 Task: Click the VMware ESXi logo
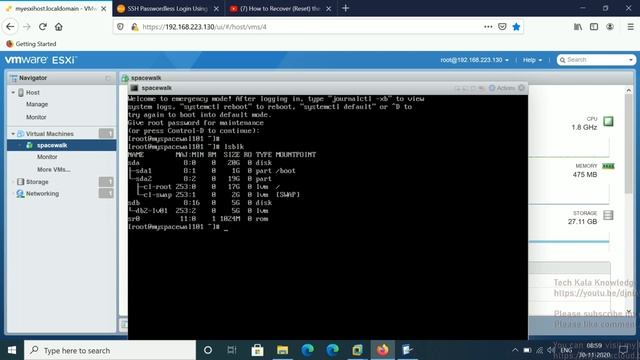pos(41,60)
